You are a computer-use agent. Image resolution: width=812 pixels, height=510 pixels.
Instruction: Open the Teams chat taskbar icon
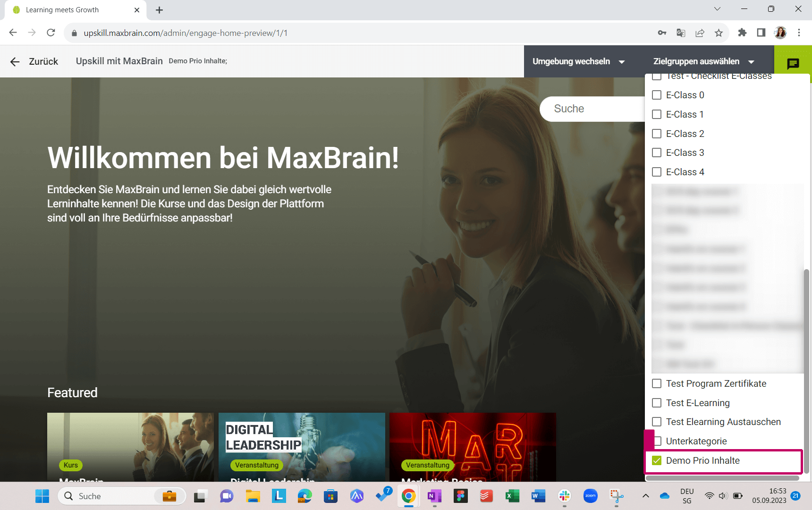tap(227, 496)
